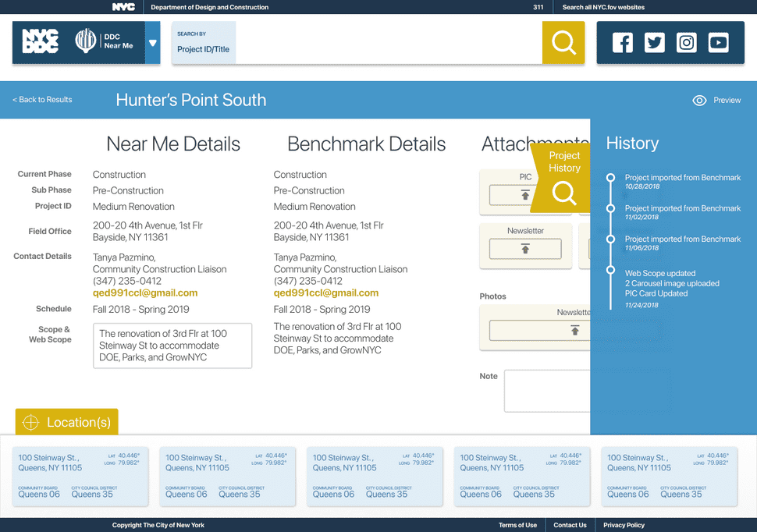The image size is (757, 532).
Task: Click into the Note text field
Action: [547, 391]
